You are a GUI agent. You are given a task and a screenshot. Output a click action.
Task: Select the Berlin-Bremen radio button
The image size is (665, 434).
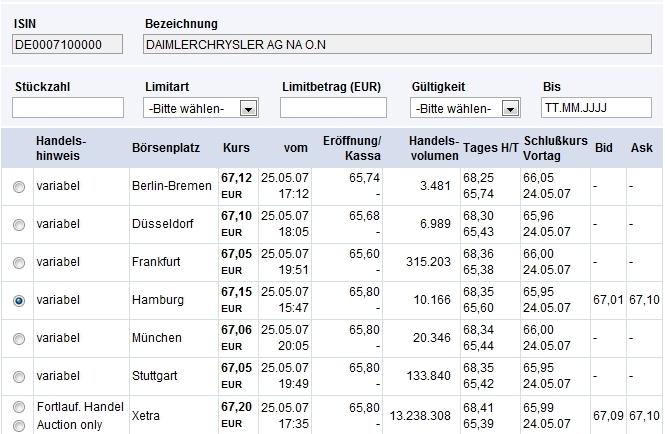[x=19, y=187]
